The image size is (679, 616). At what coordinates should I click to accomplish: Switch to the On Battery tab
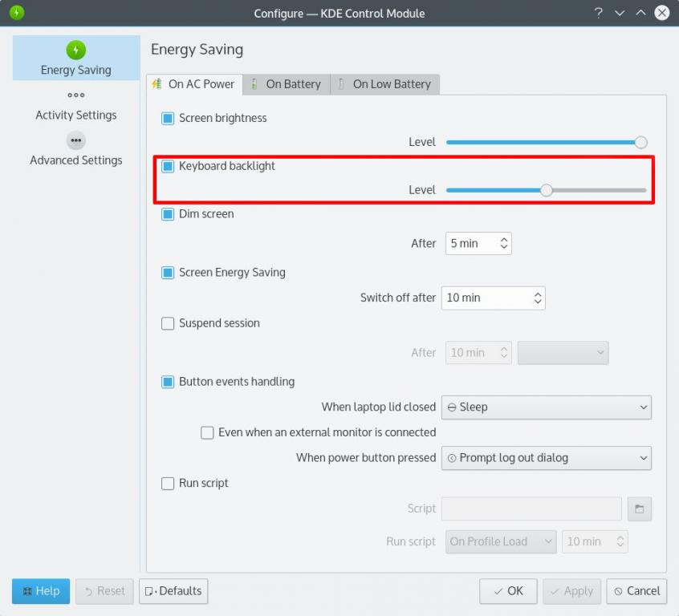[x=286, y=84]
